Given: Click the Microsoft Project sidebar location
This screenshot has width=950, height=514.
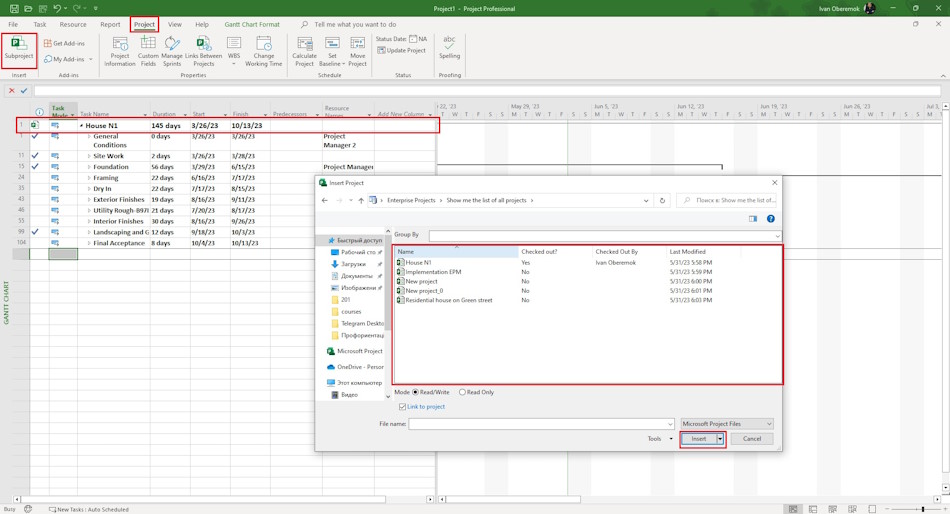Looking at the screenshot, I should click(x=354, y=352).
